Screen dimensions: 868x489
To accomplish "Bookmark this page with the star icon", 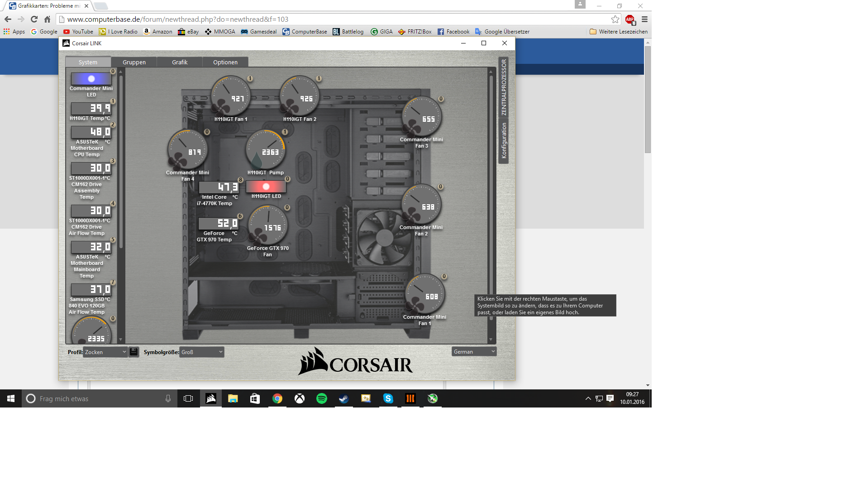I will (x=615, y=19).
